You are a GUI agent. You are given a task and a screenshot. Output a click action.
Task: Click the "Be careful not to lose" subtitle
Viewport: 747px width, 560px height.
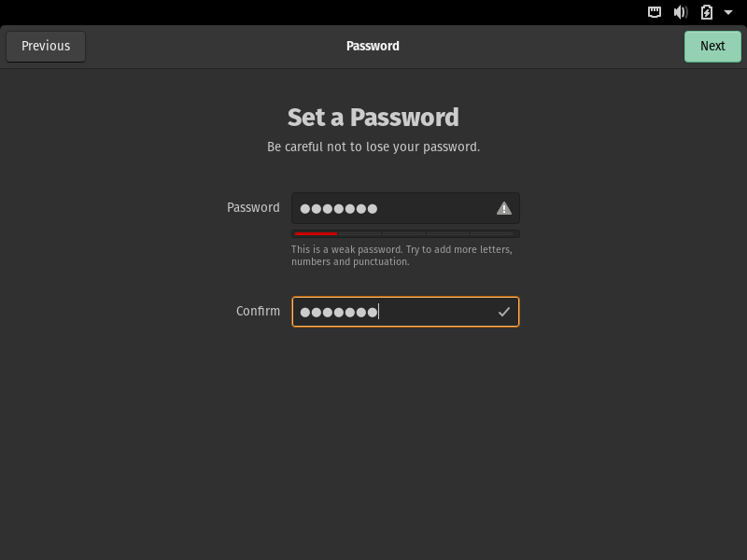373,147
